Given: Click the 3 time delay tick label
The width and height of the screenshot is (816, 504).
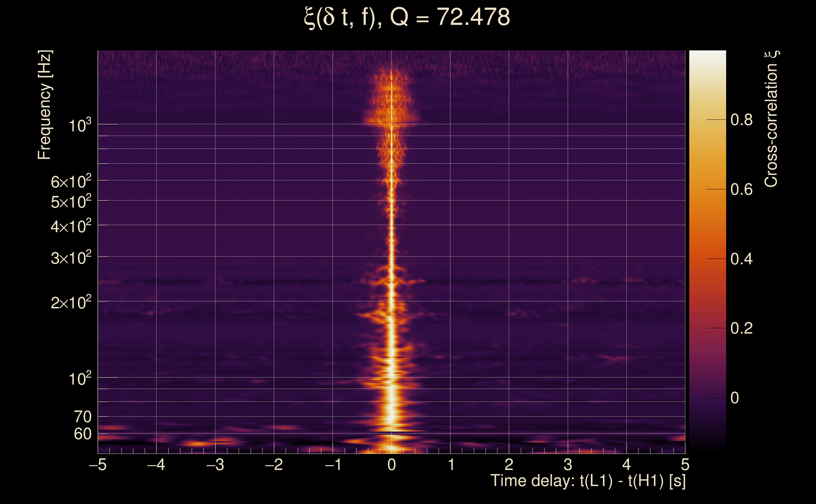Looking at the screenshot, I should [568, 465].
